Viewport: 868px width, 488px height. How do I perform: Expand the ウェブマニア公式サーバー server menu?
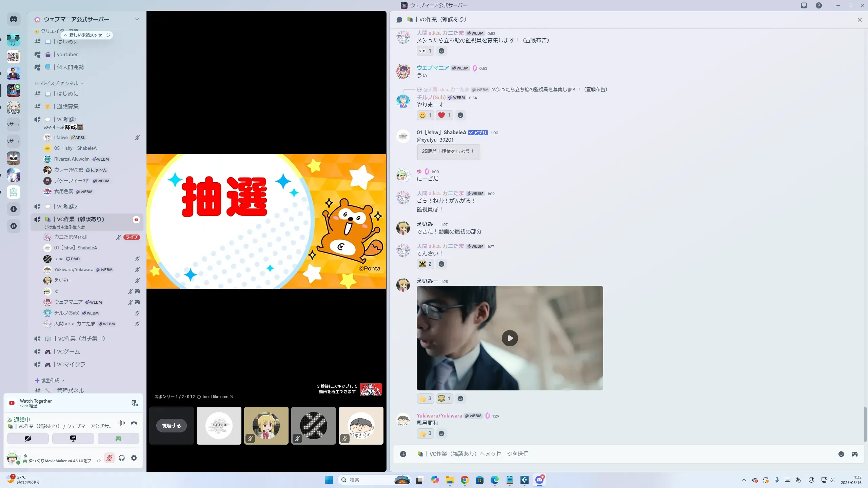point(137,19)
